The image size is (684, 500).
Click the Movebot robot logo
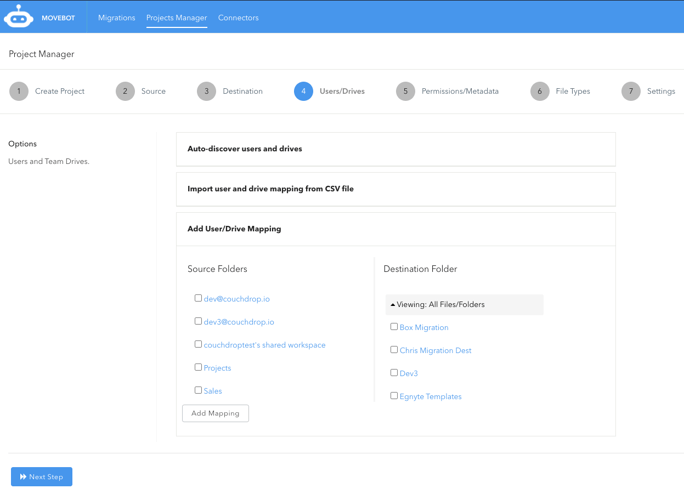[x=18, y=17]
